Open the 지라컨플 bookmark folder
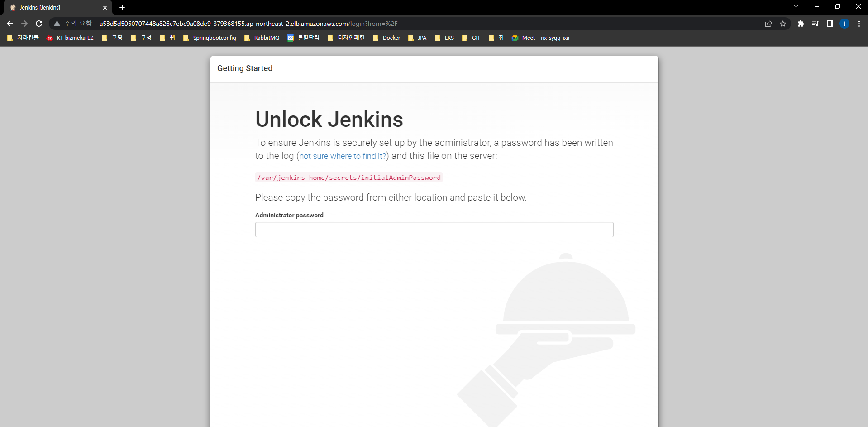The image size is (868, 427). pos(23,38)
